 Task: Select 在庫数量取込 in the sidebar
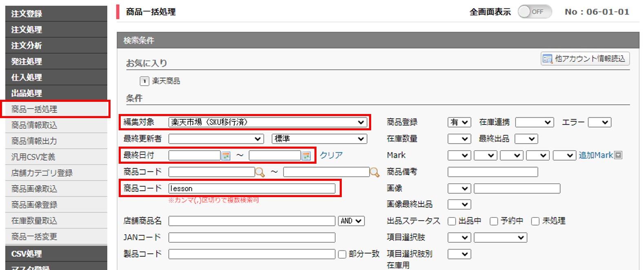[56, 220]
